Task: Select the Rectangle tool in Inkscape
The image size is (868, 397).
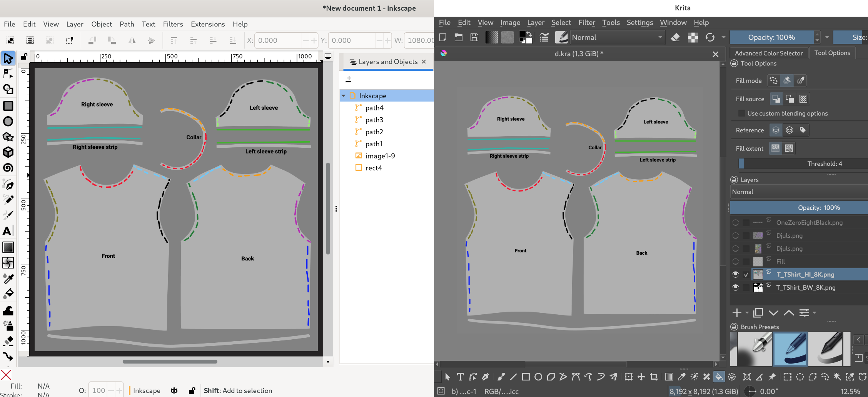Action: [8, 106]
